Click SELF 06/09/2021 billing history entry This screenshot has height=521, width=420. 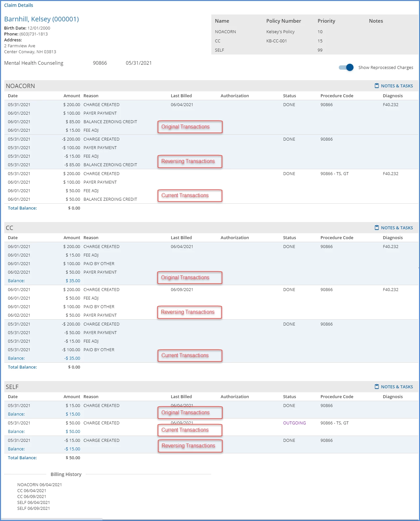tap(34, 508)
